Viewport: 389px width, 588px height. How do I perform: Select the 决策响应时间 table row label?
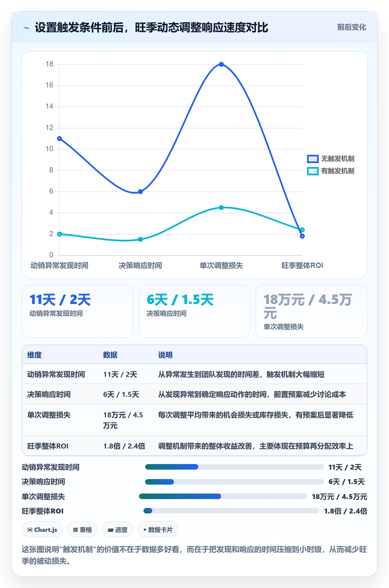tap(49, 394)
